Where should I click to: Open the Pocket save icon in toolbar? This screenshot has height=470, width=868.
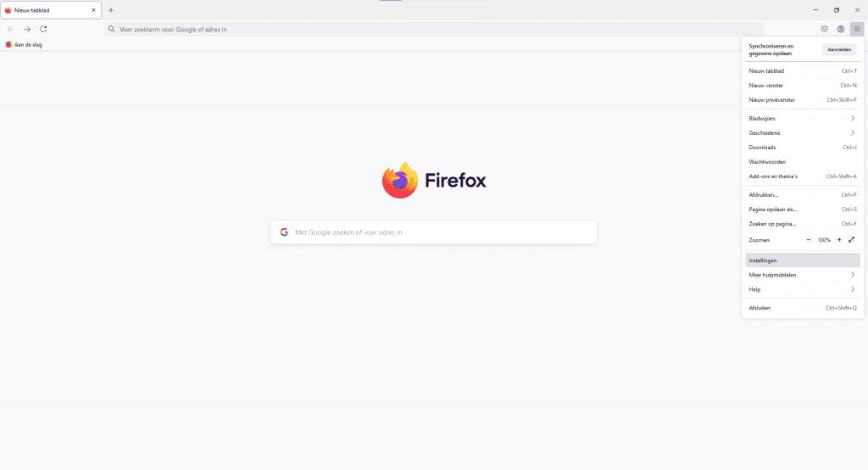tap(824, 30)
